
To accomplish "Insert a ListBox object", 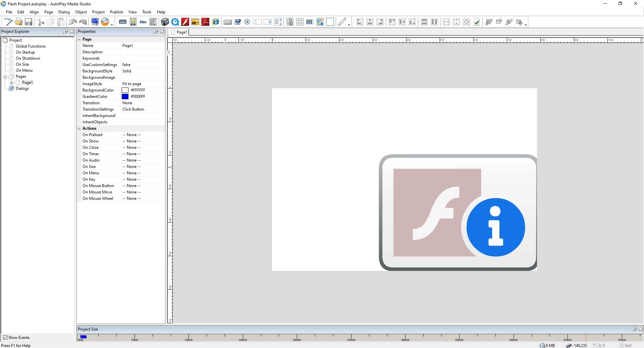I will tap(278, 22).
